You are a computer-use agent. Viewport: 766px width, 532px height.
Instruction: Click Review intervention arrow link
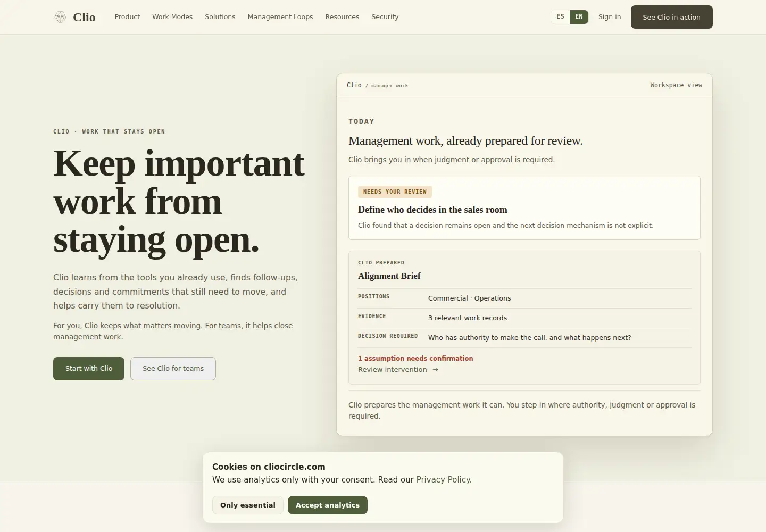(398, 370)
